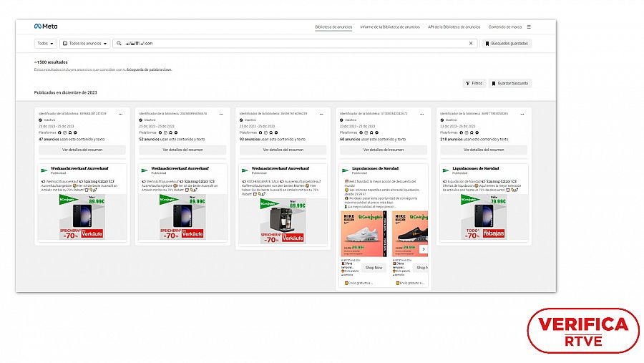Open the Filtros panel
This screenshot has width=644, height=363.
(474, 83)
